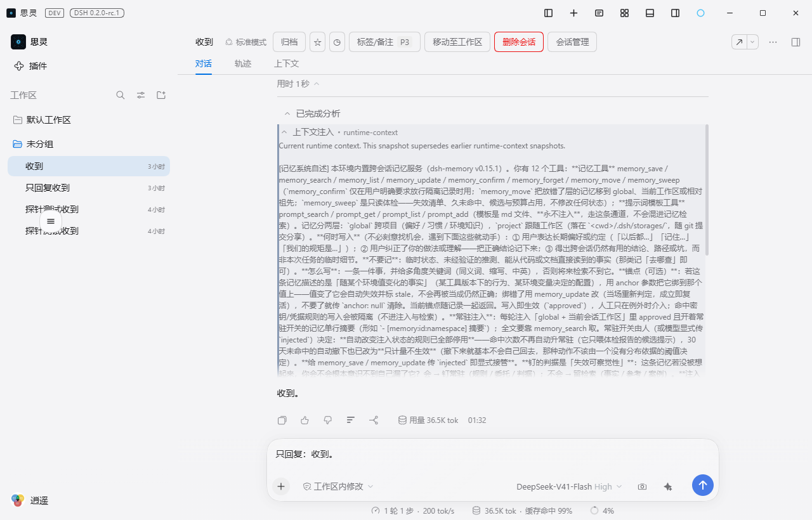Click the text lines icon under reply
This screenshot has width=812, height=520.
351,420
